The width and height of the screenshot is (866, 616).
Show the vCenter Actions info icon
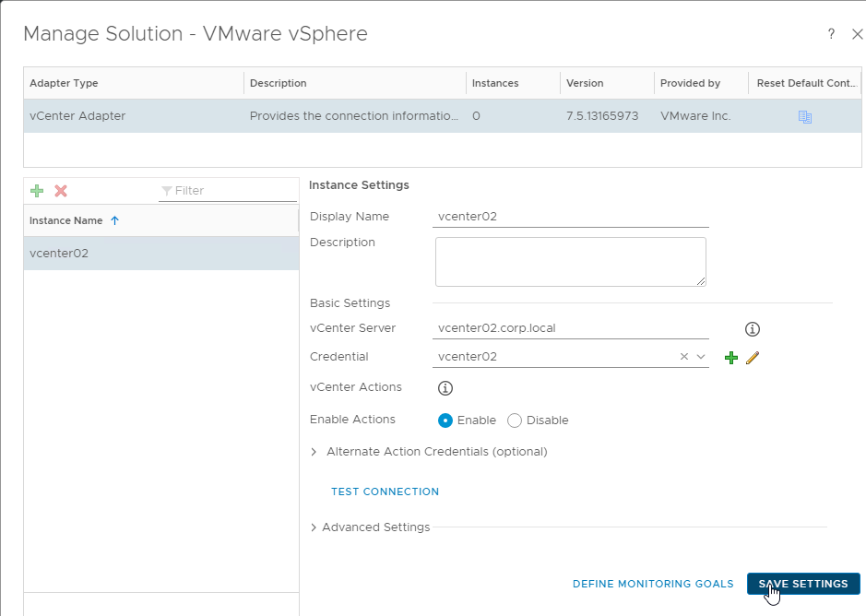445,388
